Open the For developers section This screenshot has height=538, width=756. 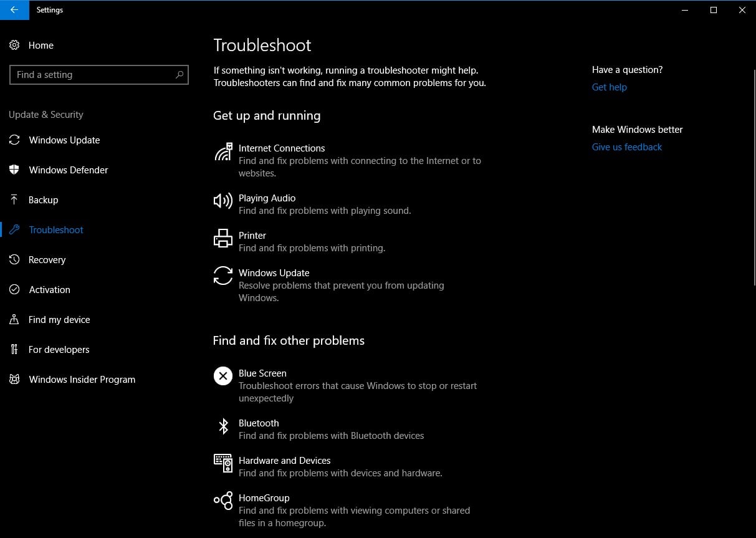point(59,350)
